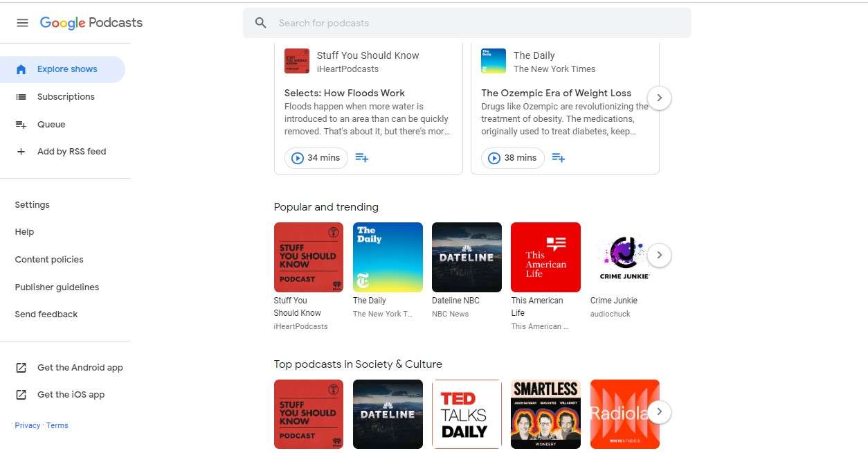Open the Terms link
The image size is (868, 453).
pos(57,425)
